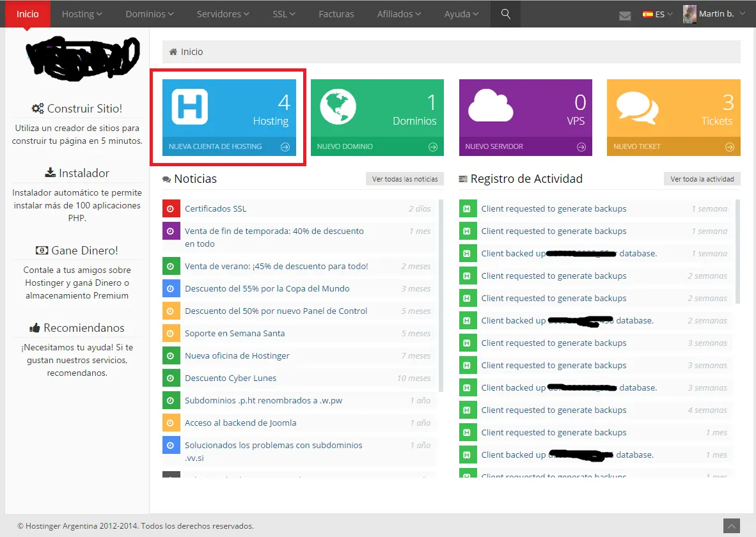Expand the Ayuda dropdown menu

[461, 14]
